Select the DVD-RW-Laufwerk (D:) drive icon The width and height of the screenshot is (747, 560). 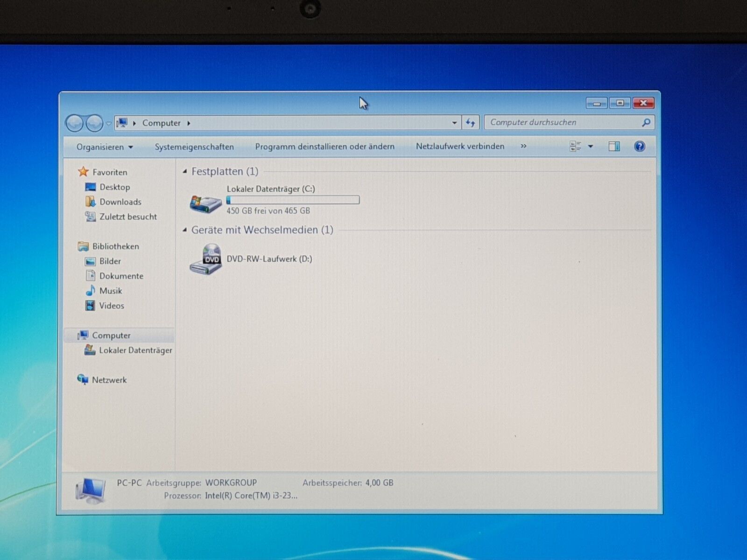205,259
